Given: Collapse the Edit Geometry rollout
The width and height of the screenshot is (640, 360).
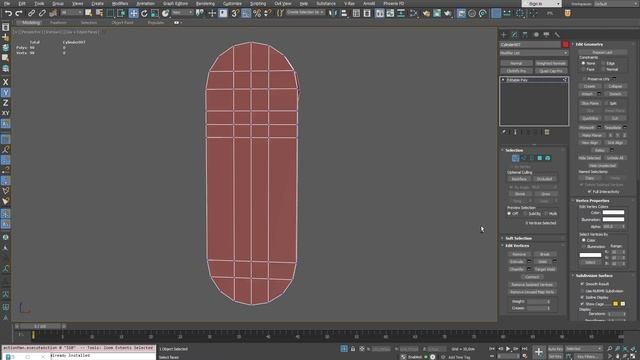Looking at the screenshot, I should click(590, 44).
